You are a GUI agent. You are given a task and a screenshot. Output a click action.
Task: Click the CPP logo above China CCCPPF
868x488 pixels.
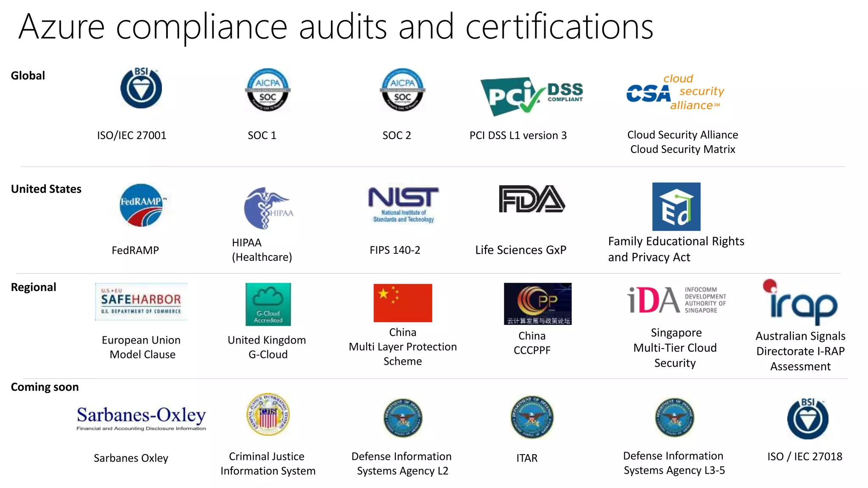coord(537,304)
